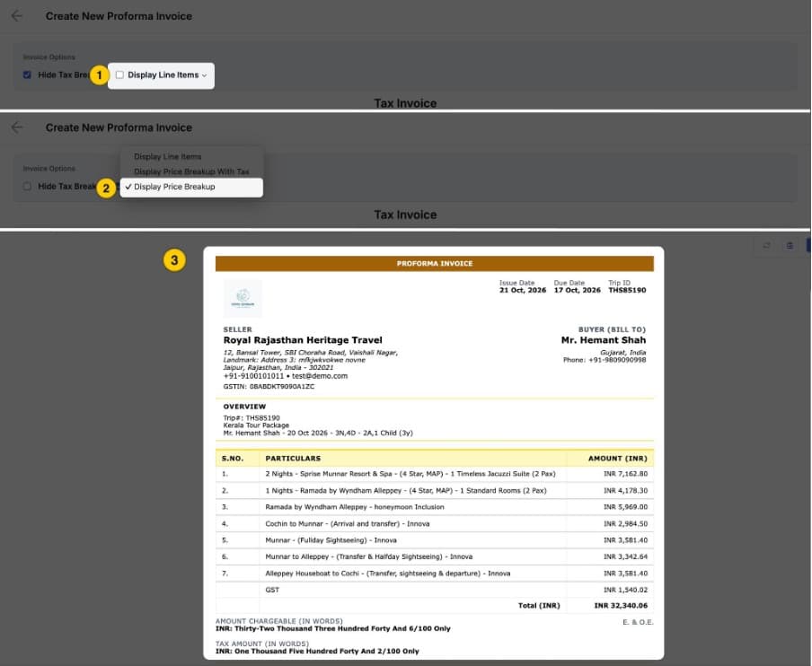Click the amount INR 5,969.00

pyautogui.click(x=625, y=507)
